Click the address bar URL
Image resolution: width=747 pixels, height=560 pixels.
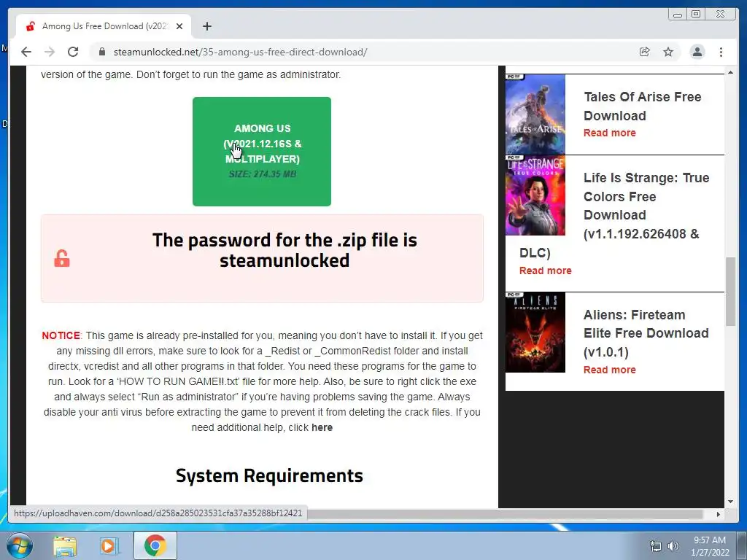tap(240, 52)
